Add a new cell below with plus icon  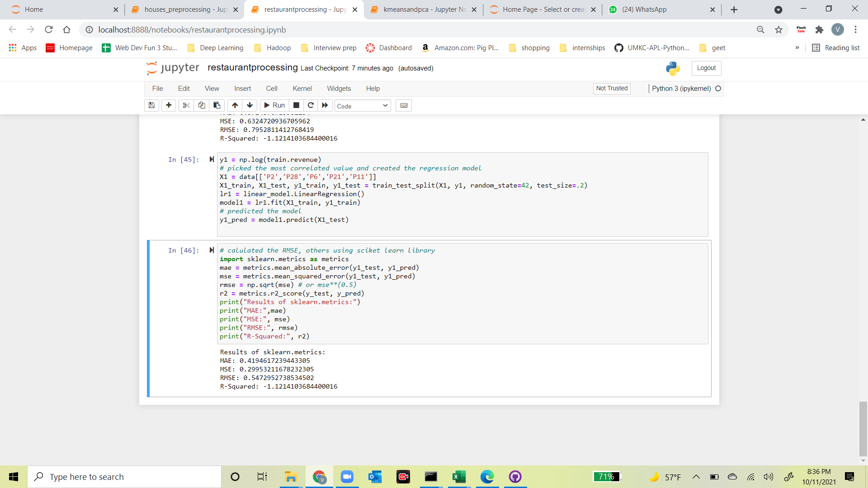168,105
